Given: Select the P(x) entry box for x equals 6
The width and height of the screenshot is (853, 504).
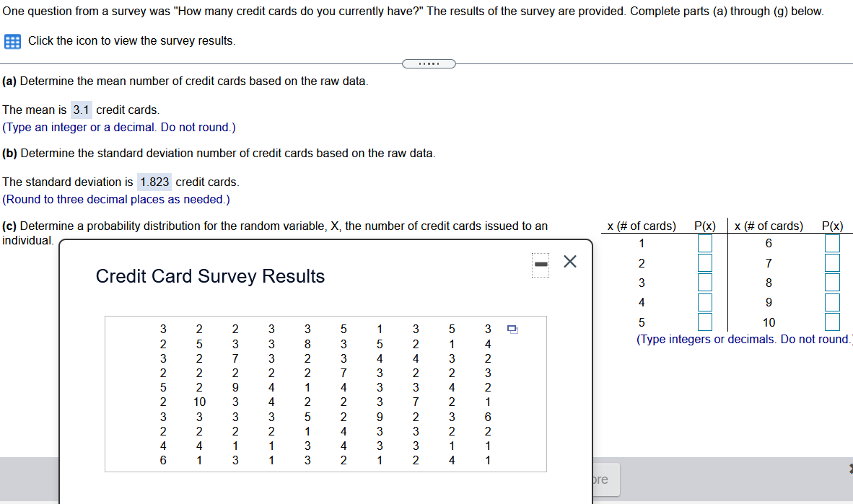Looking at the screenshot, I should point(832,243).
